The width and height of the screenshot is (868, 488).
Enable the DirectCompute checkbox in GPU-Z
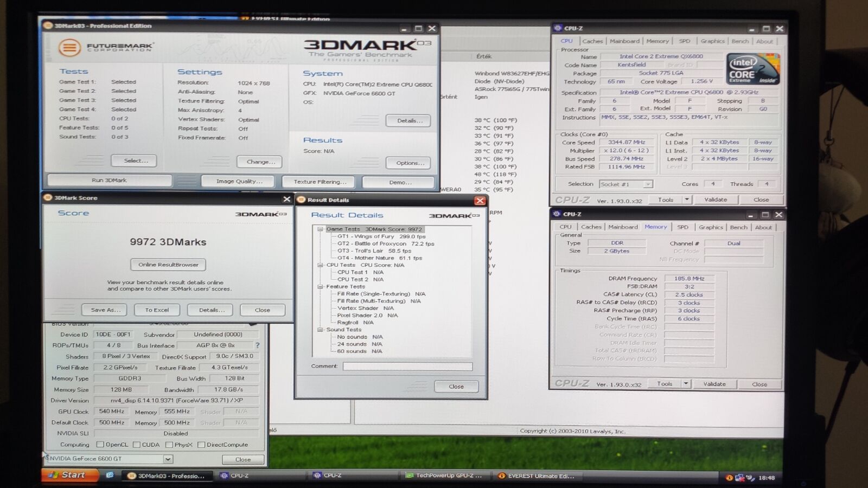click(x=201, y=445)
